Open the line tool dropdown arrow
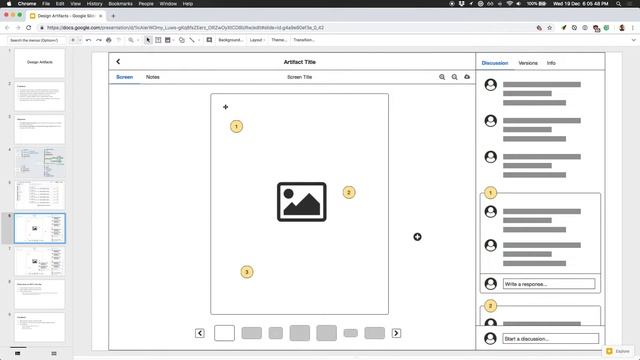Screen dimensions: 640x360 (x=199, y=40)
